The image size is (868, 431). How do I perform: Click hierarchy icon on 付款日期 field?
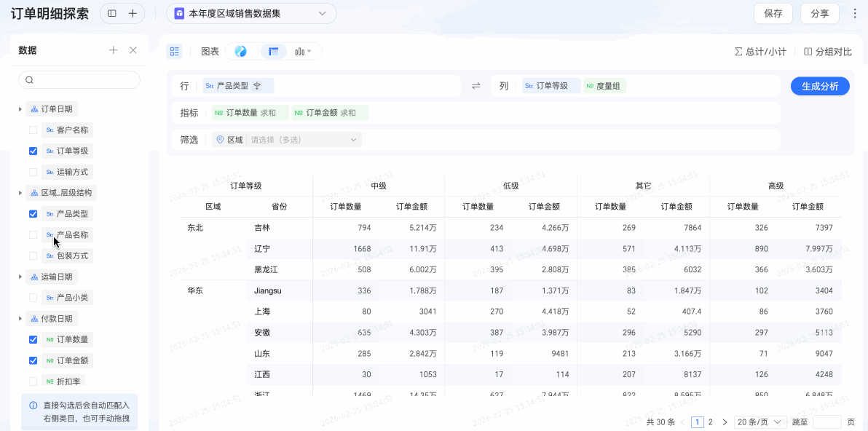(33, 319)
